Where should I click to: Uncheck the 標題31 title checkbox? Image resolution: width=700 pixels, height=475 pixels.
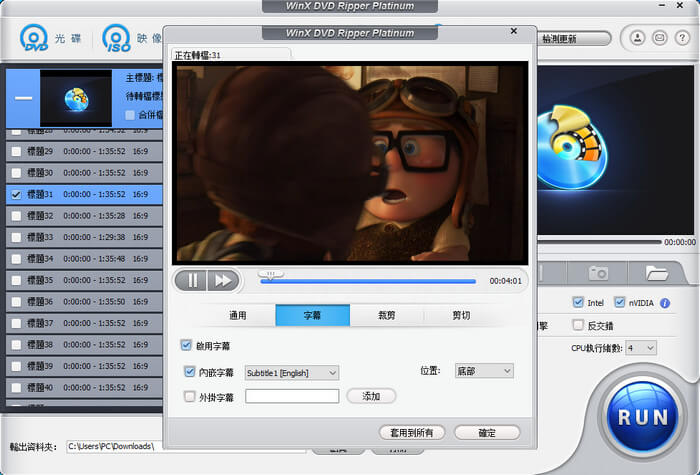pyautogui.click(x=16, y=195)
